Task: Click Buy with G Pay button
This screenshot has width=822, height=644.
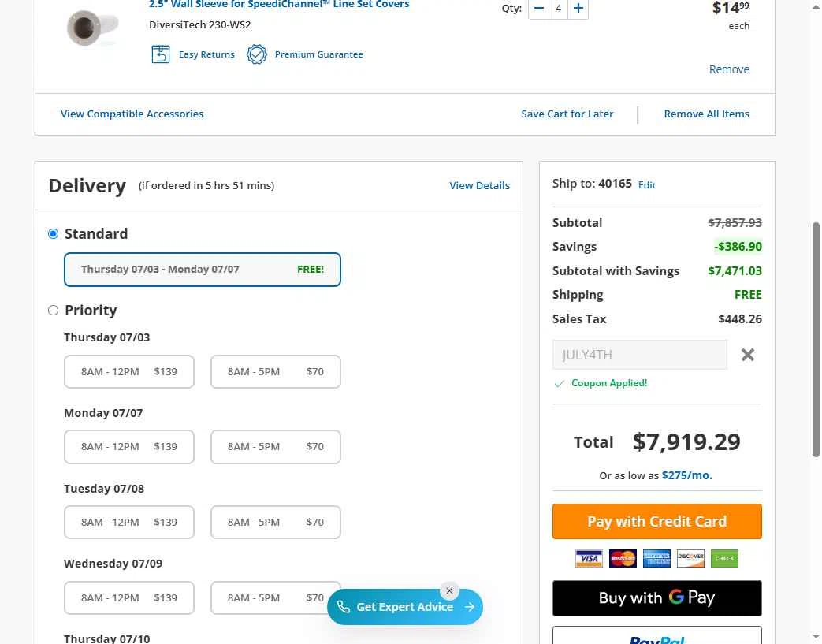Action: [x=656, y=597]
